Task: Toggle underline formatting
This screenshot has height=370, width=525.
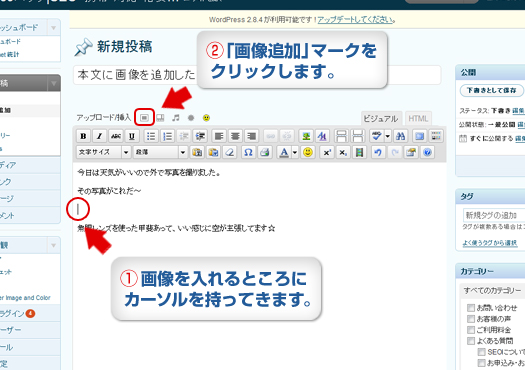Action: [x=132, y=136]
